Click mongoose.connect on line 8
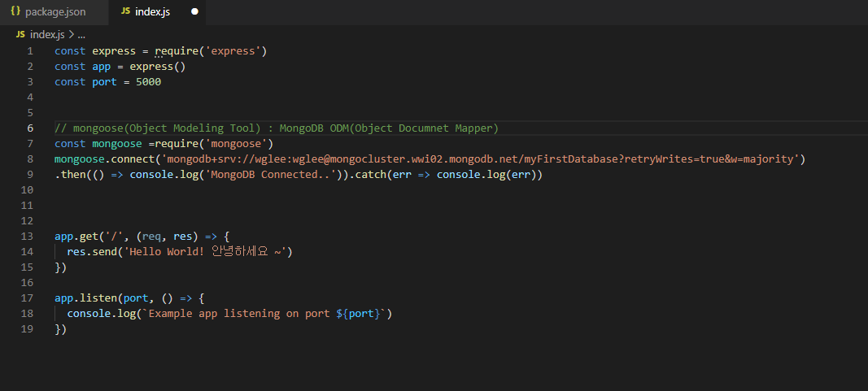The image size is (868, 391). click(105, 159)
